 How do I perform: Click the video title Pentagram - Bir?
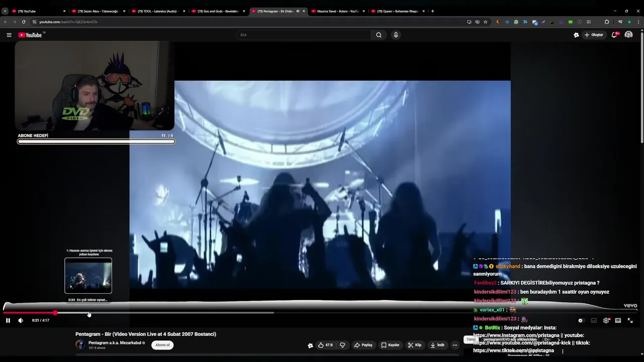(146, 334)
